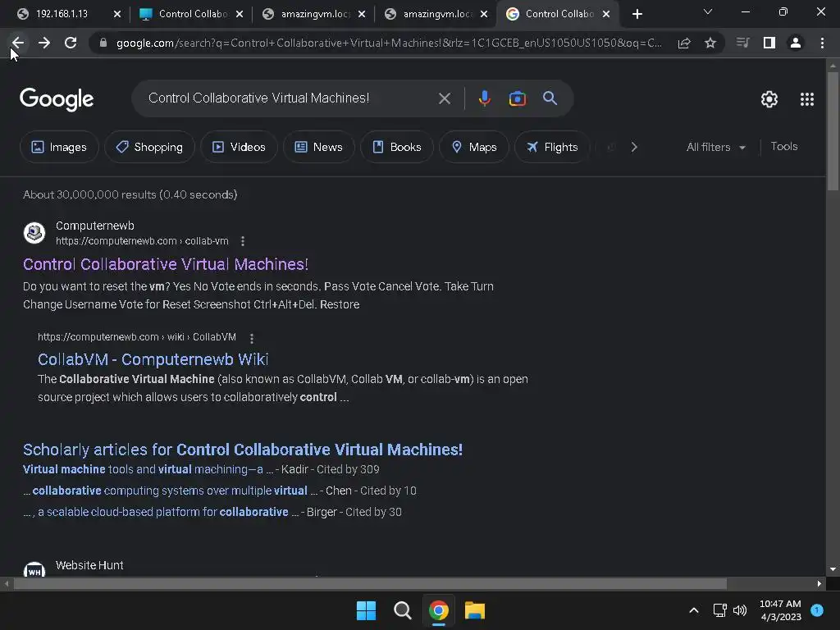Screen dimensions: 840x630
Task: Open Chrome side panel icon
Action: point(769,43)
